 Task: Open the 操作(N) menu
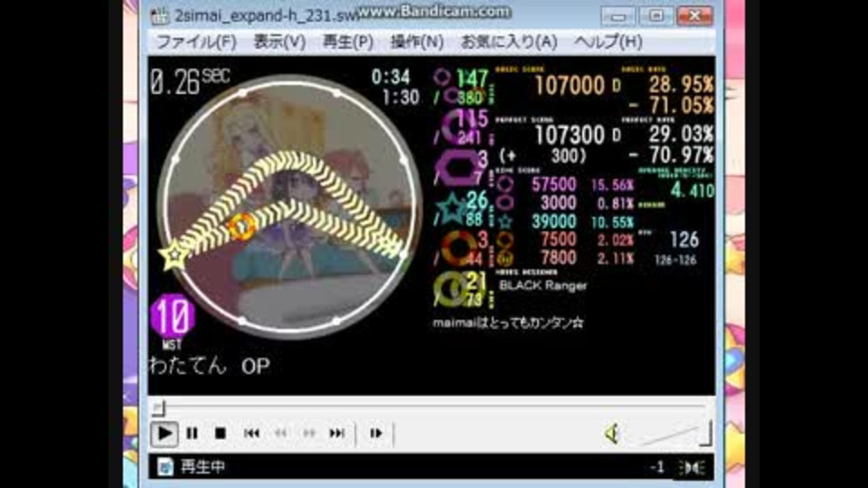point(417,42)
